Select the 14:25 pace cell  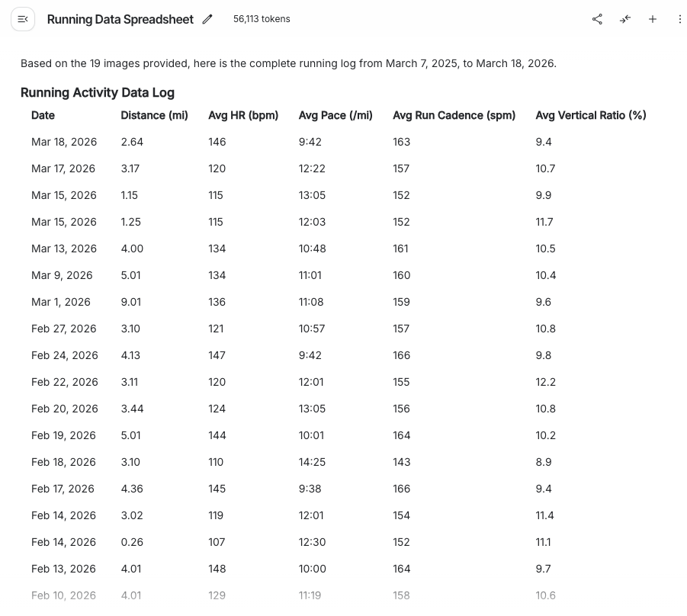click(312, 462)
